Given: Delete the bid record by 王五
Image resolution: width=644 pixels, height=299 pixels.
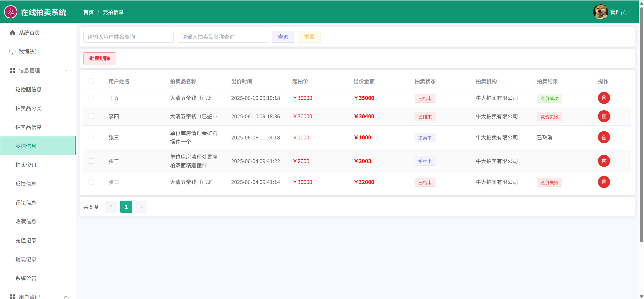Looking at the screenshot, I should [604, 98].
